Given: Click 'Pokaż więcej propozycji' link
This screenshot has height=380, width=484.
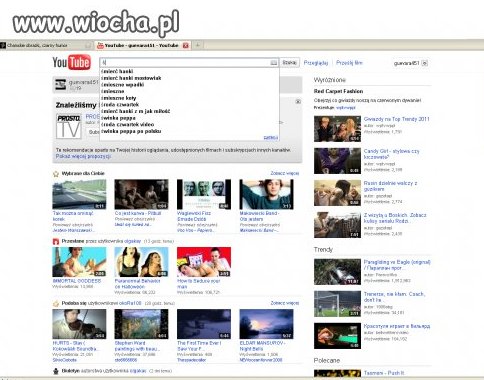Looking at the screenshot, I should click(x=83, y=156).
